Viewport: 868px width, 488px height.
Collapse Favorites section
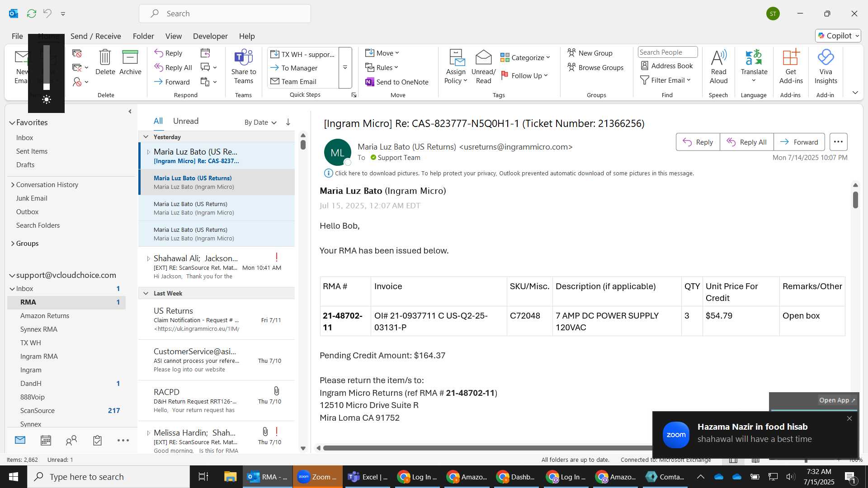(12, 122)
